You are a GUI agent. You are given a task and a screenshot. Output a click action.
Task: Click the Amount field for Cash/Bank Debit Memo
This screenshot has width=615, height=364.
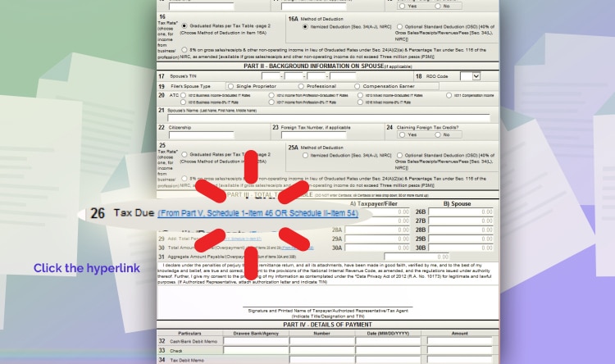coord(459,341)
